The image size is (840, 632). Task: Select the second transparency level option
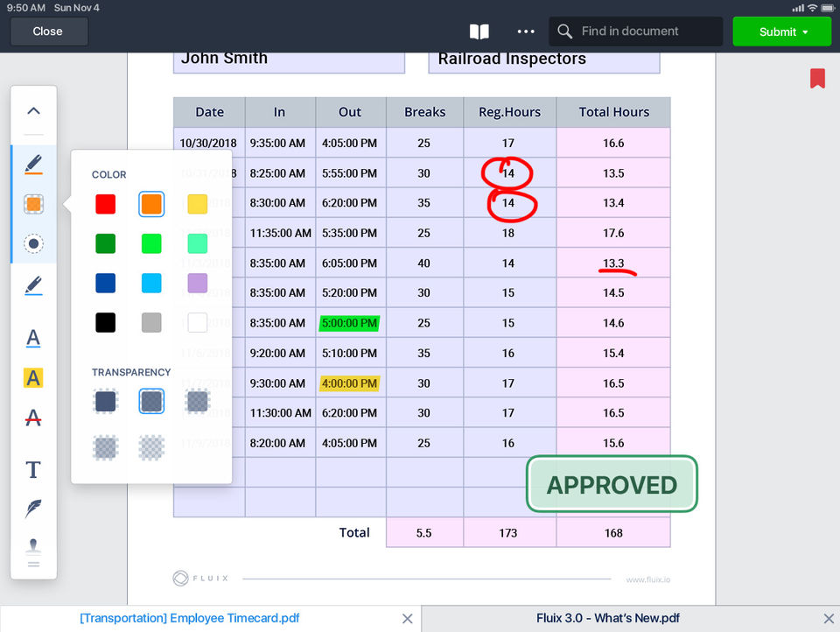[151, 402]
